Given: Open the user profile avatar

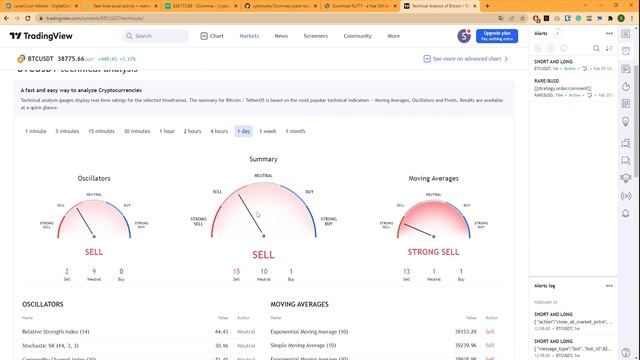Looking at the screenshot, I should click(464, 36).
